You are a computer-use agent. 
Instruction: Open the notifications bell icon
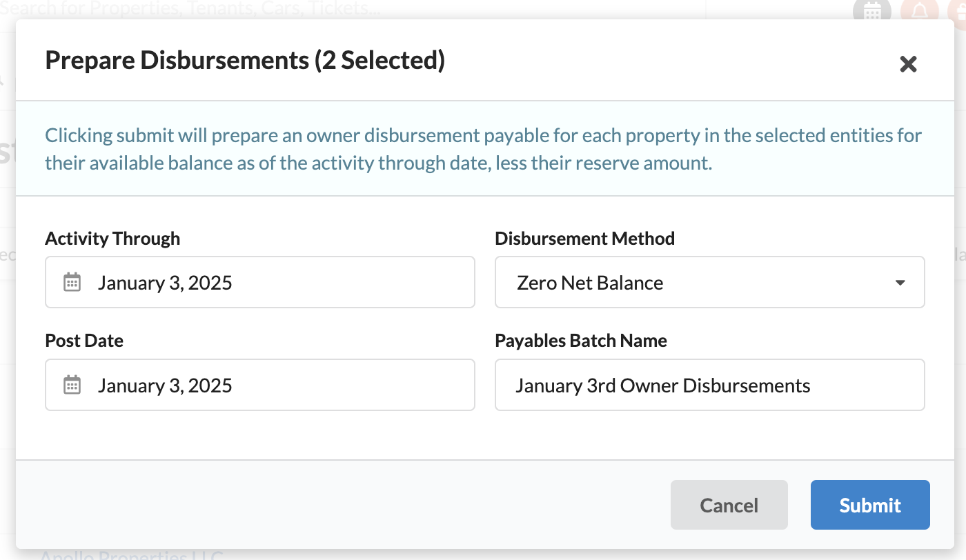click(x=919, y=10)
